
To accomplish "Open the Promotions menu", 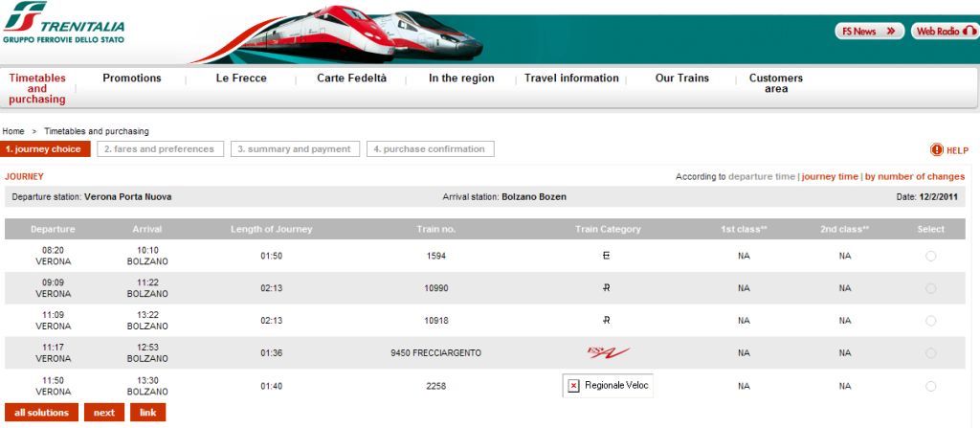I will click(x=132, y=79).
